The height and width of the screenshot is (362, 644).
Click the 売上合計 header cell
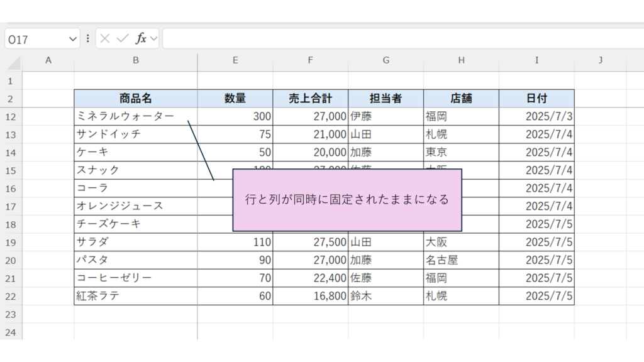(x=310, y=99)
